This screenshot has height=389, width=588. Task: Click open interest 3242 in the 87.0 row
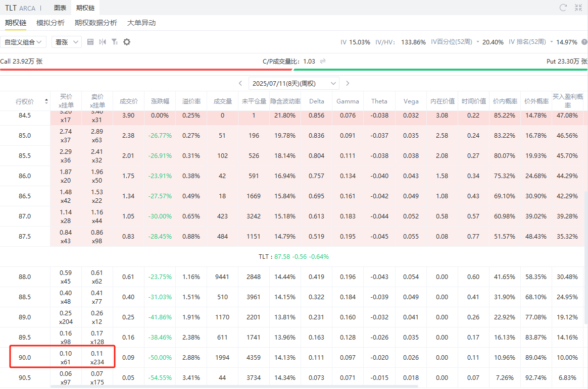click(x=254, y=216)
